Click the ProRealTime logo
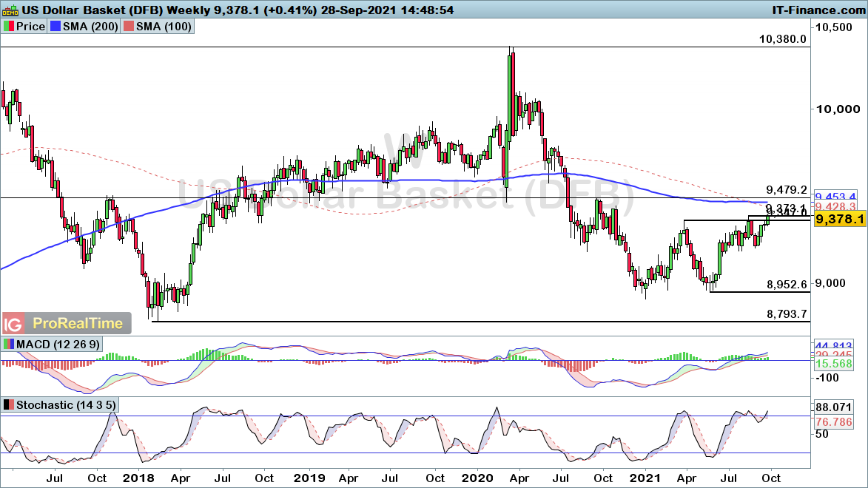Viewport: 868px width, 488px height. click(78, 324)
